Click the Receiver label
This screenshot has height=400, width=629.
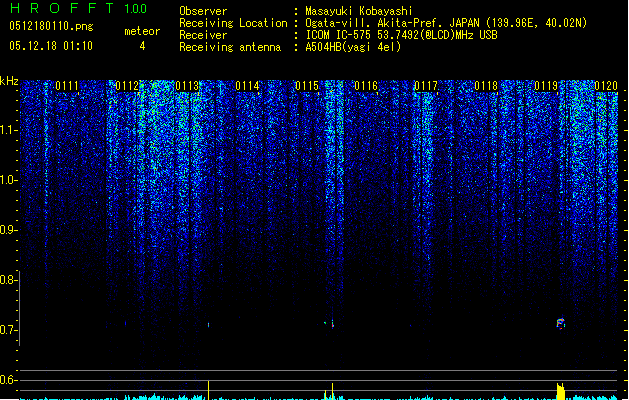click(203, 35)
